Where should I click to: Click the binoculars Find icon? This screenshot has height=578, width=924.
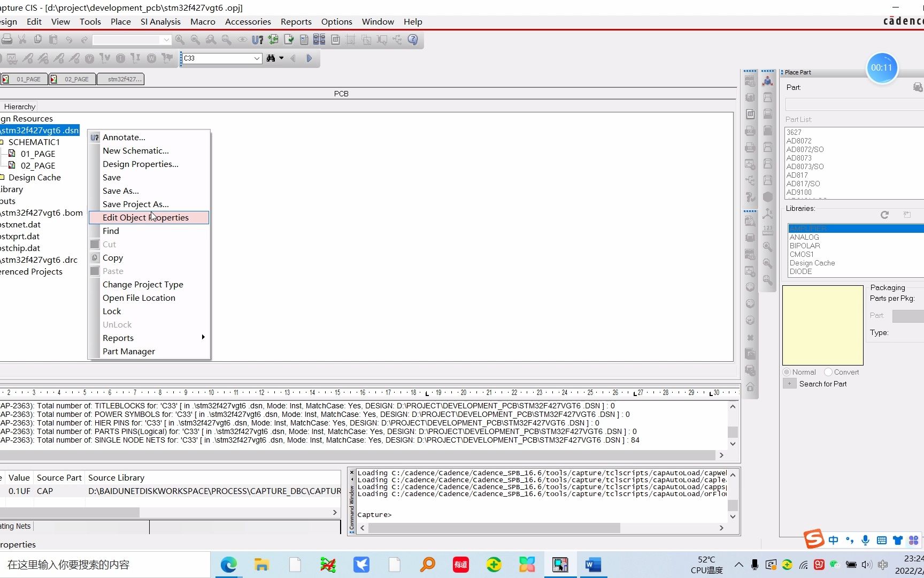[271, 58]
